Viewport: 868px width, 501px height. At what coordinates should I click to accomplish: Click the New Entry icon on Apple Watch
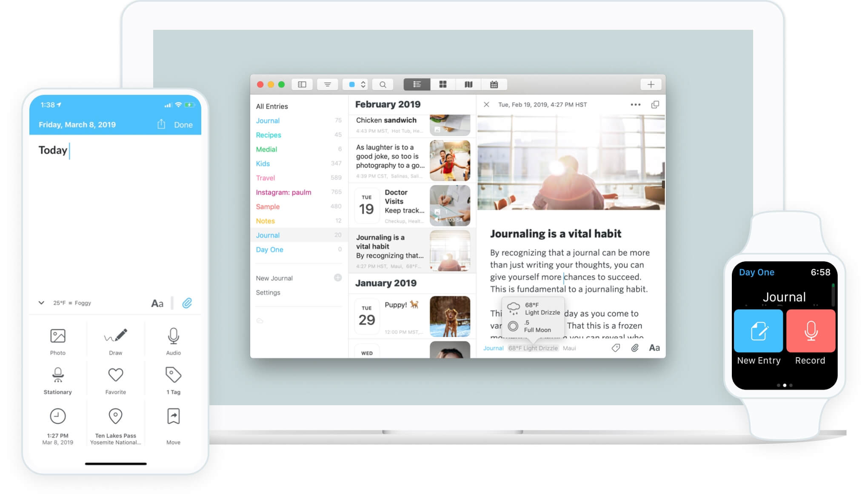(x=759, y=330)
